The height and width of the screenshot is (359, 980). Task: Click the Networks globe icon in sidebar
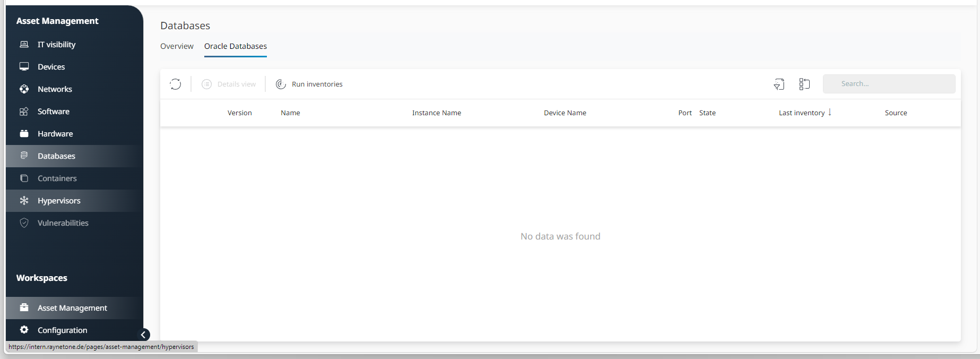click(x=24, y=89)
